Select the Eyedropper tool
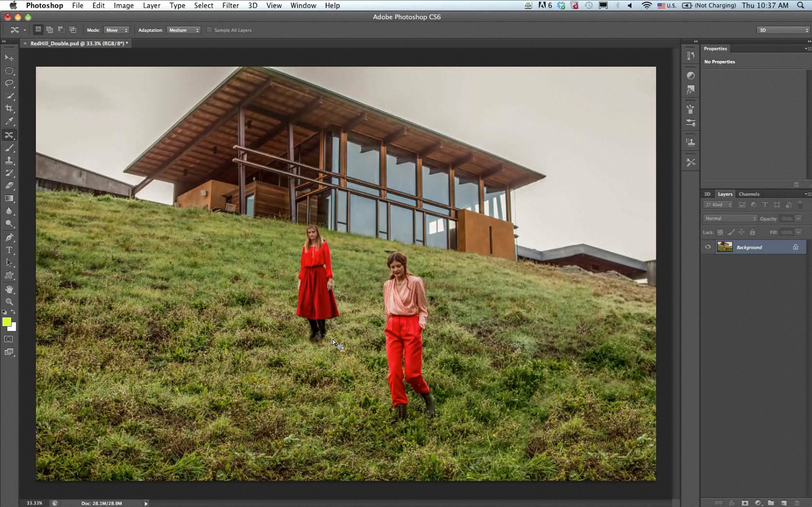812x507 pixels. (9, 122)
